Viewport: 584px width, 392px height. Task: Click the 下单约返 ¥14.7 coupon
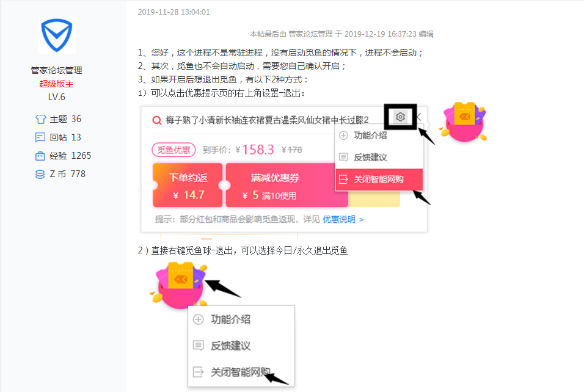pyautogui.click(x=188, y=185)
